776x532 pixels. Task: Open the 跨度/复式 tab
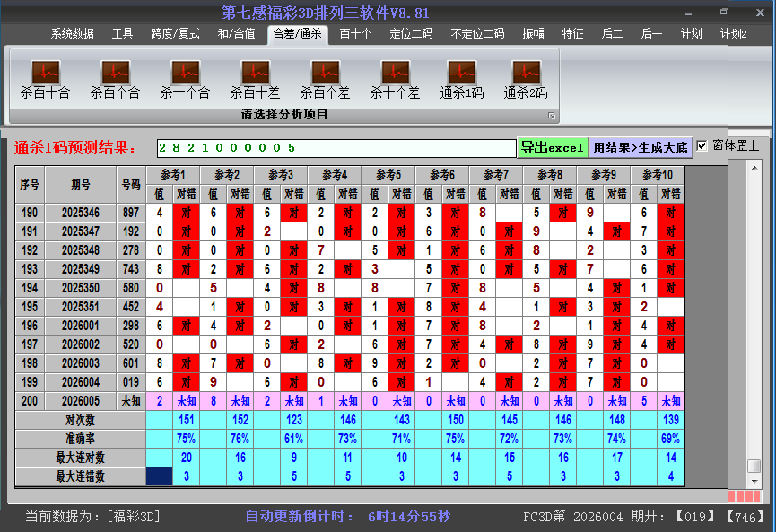[175, 34]
